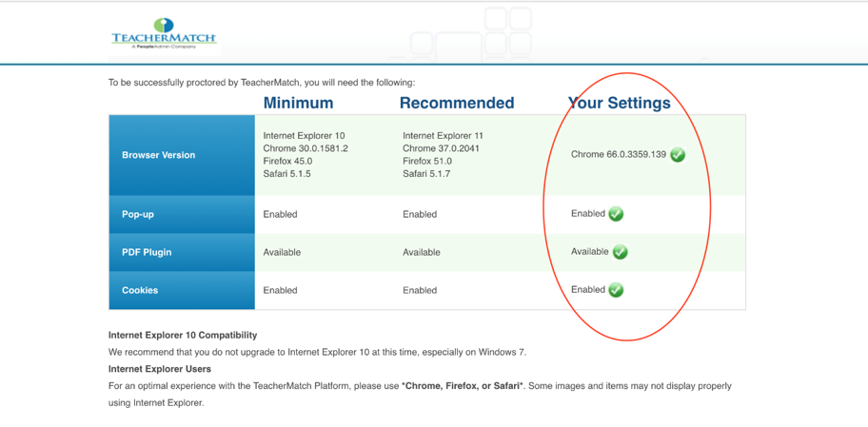Click the Your Settings column heading
The width and height of the screenshot is (868, 427).
click(x=619, y=103)
